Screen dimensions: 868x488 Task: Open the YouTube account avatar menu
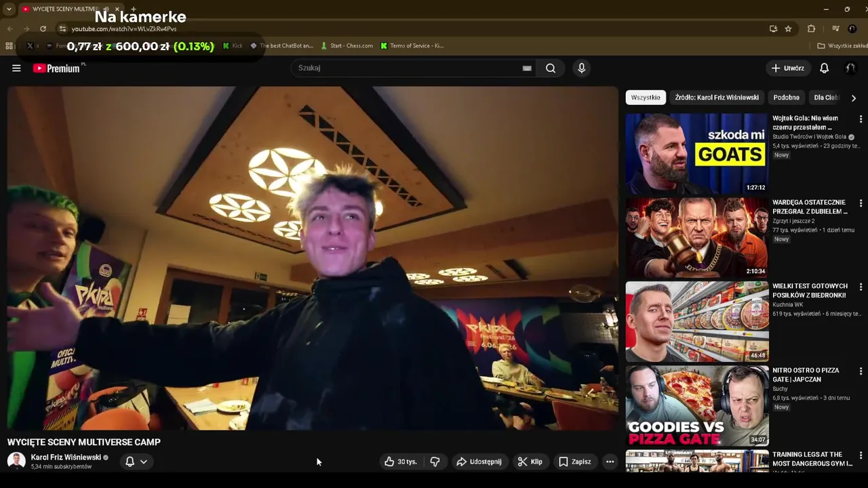(x=850, y=68)
